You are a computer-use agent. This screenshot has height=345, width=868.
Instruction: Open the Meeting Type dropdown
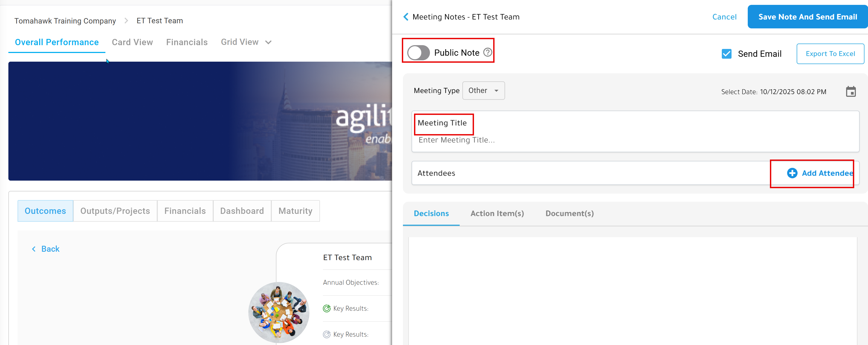pos(483,90)
